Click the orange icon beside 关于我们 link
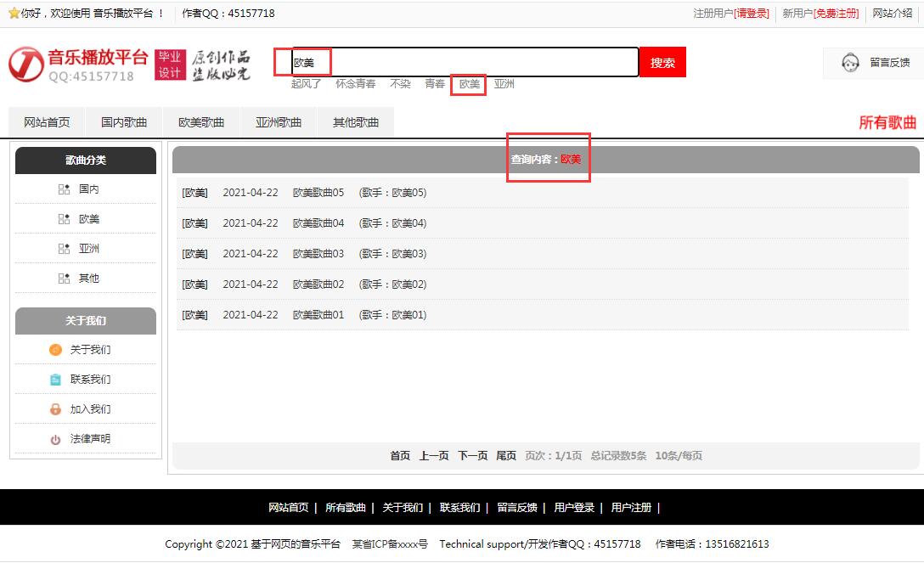924x563 pixels. pyautogui.click(x=55, y=350)
